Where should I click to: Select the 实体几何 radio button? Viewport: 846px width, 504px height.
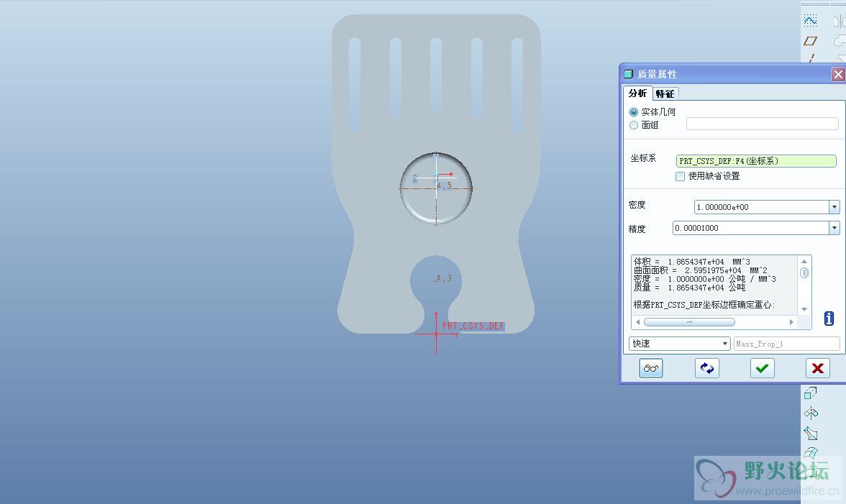(x=634, y=112)
